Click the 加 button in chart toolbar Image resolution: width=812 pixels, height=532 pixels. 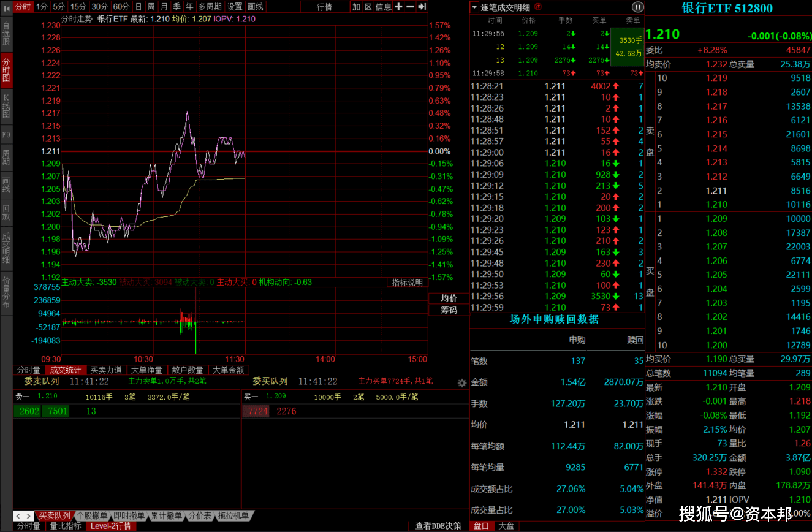coord(356,6)
